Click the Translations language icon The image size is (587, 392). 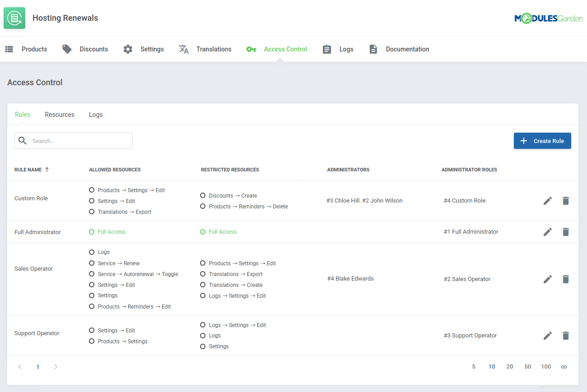[x=184, y=49]
